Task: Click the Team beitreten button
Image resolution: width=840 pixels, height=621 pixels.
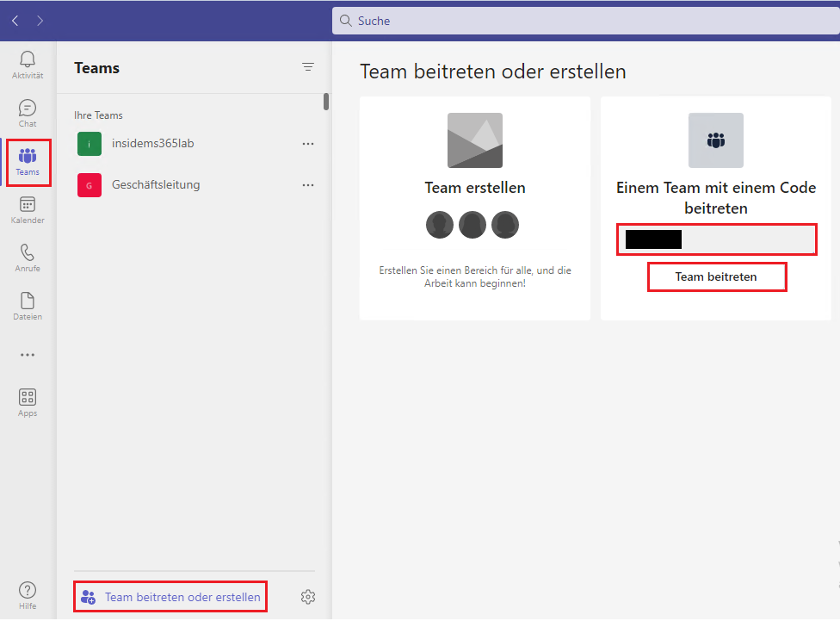Action: pos(716,276)
